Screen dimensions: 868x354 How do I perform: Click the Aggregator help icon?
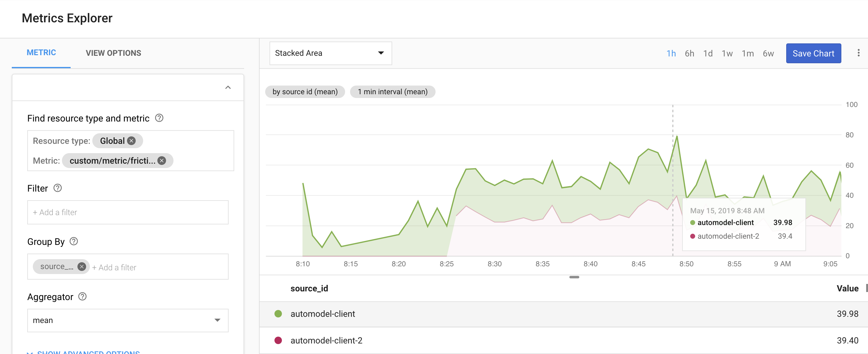click(x=82, y=296)
